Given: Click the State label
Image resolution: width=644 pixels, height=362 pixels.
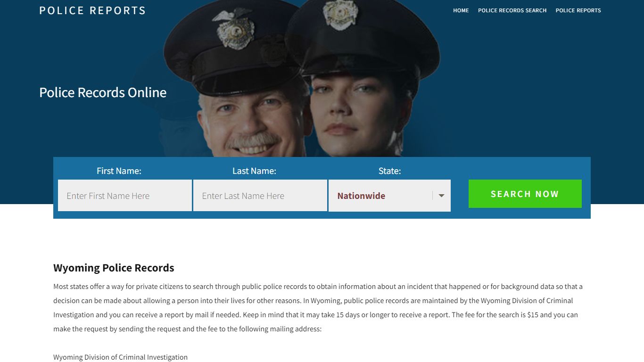Looking at the screenshot, I should [x=389, y=171].
